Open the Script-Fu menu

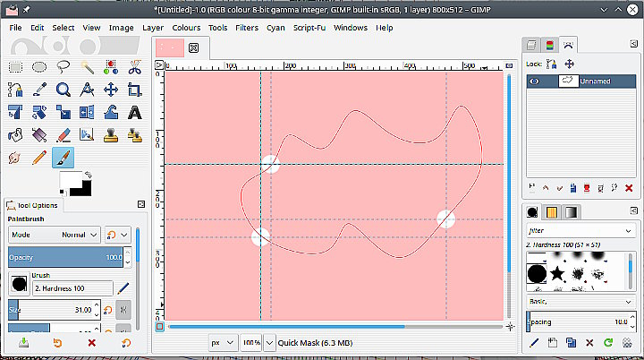click(309, 28)
